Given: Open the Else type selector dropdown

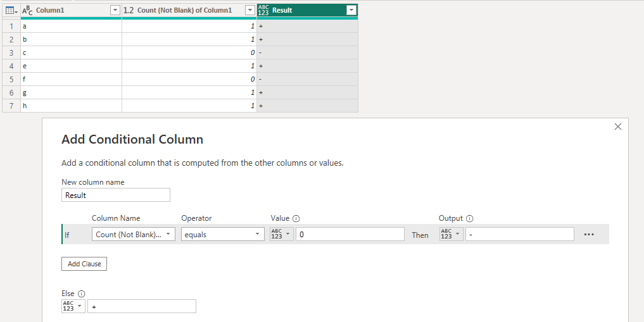Looking at the screenshot, I should pos(73,306).
